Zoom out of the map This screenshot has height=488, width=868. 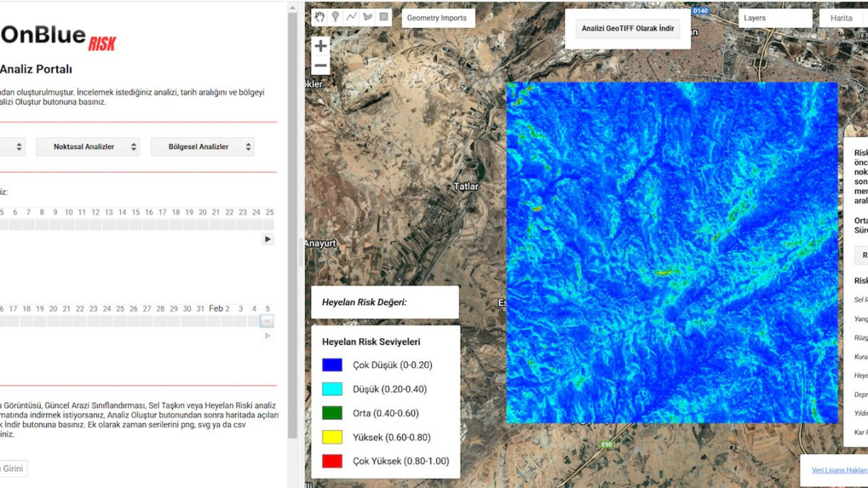321,66
